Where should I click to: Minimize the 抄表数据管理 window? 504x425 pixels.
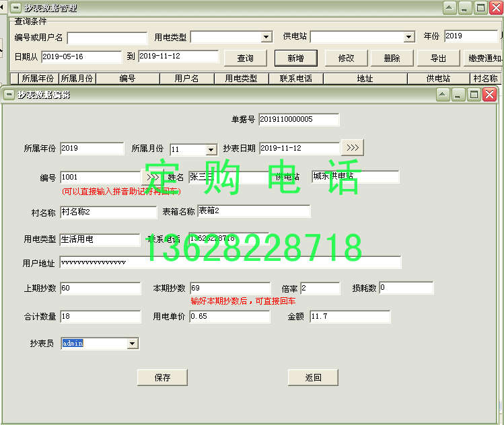(x=464, y=7)
